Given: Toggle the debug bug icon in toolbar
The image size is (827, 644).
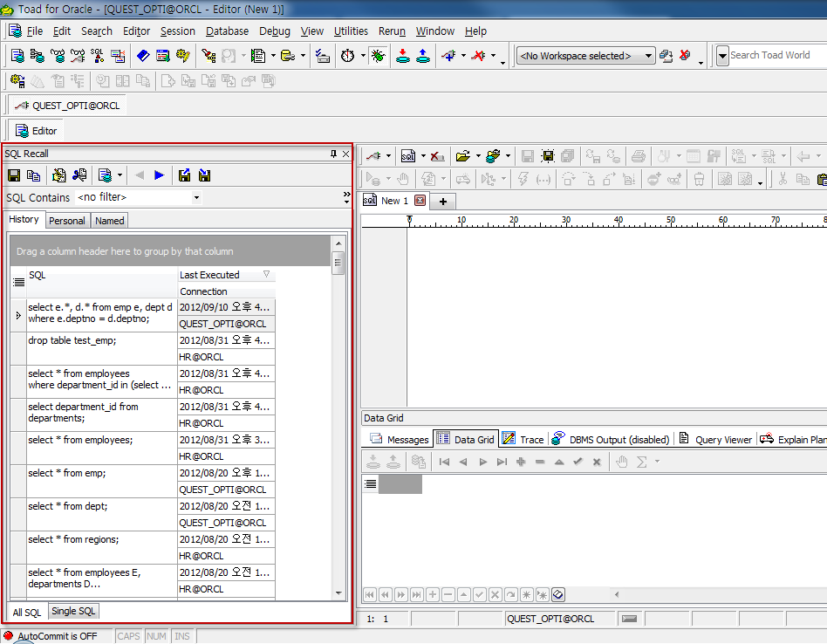Looking at the screenshot, I should [x=378, y=56].
